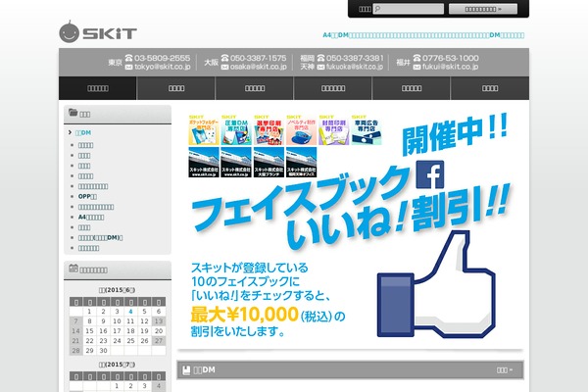Image resolution: width=588 pixels, height=392 pixels.
Task: Expand the chevron beside the teal DM category
Action: pos(71,132)
